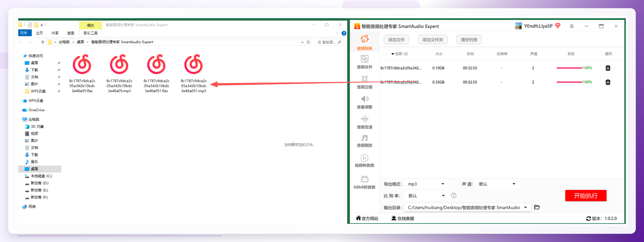Open Explorer help question icon
This screenshot has width=644, height=242.
click(x=344, y=33)
